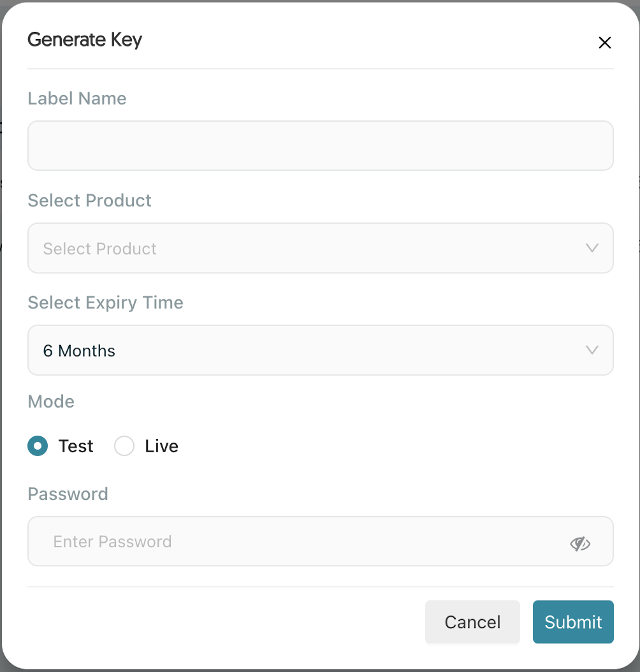Choose mode by clicking the Live text
This screenshot has width=640, height=672.
(x=161, y=446)
